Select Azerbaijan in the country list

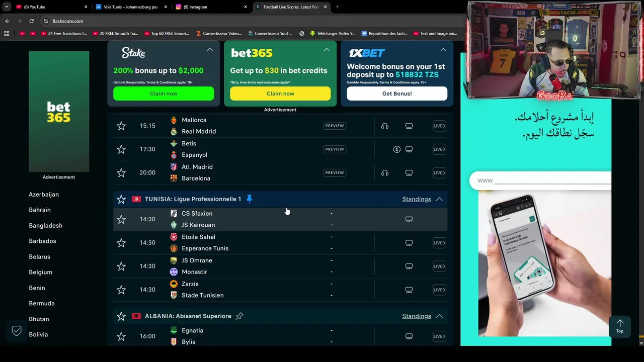click(44, 195)
